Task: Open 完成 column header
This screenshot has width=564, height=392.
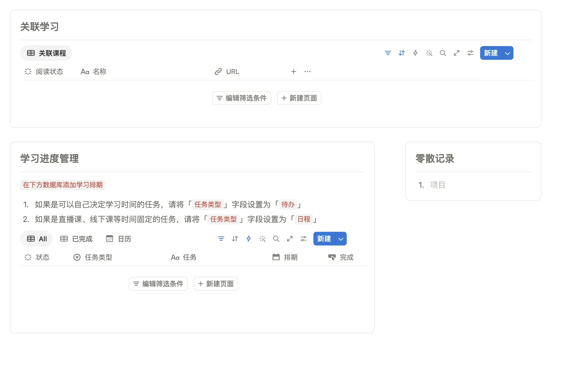Action: (x=341, y=257)
